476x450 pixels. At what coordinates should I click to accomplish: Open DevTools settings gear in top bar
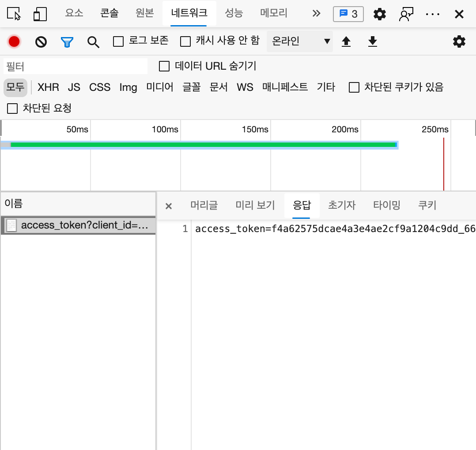[x=379, y=14]
